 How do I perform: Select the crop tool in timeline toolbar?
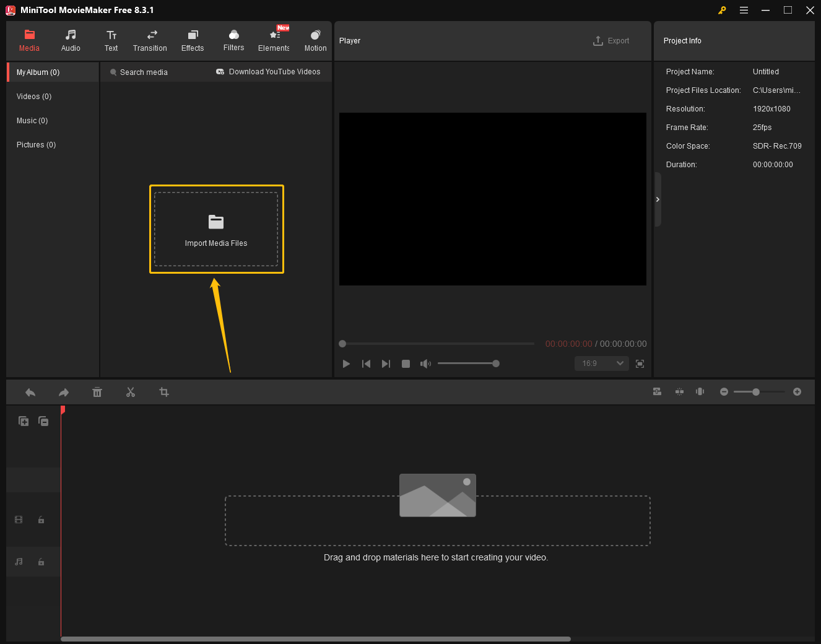coord(163,392)
